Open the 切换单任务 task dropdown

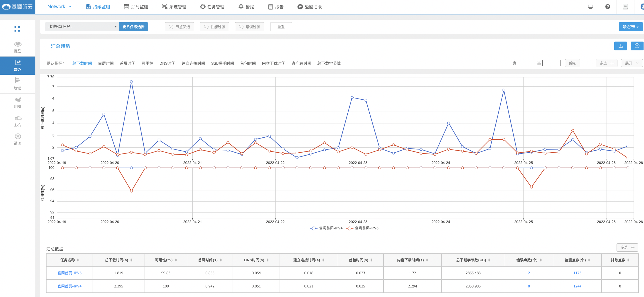(82, 27)
